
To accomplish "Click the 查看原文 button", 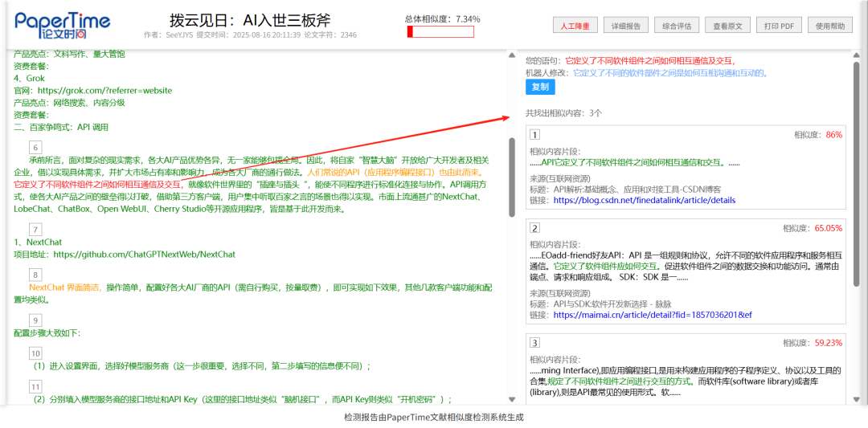I will 728,26.
